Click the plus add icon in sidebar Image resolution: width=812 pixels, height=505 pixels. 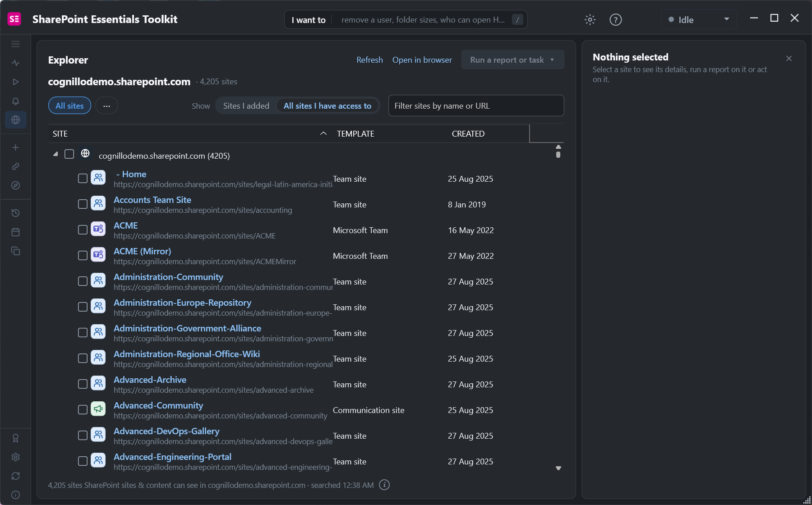16,147
